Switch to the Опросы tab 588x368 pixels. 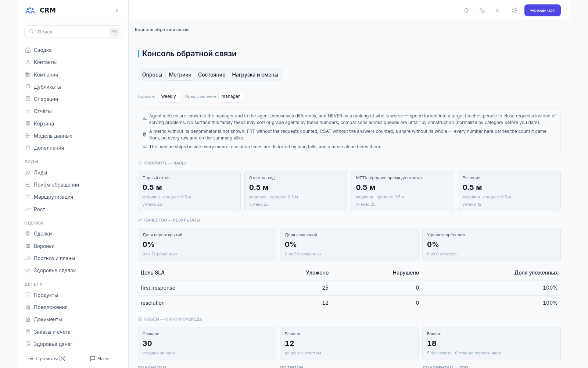pyautogui.click(x=152, y=75)
